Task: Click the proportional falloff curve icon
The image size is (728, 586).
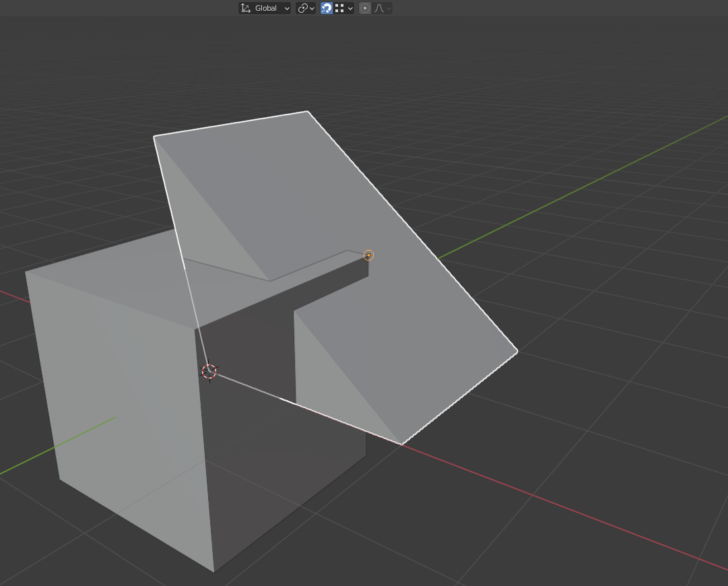Action: click(379, 8)
